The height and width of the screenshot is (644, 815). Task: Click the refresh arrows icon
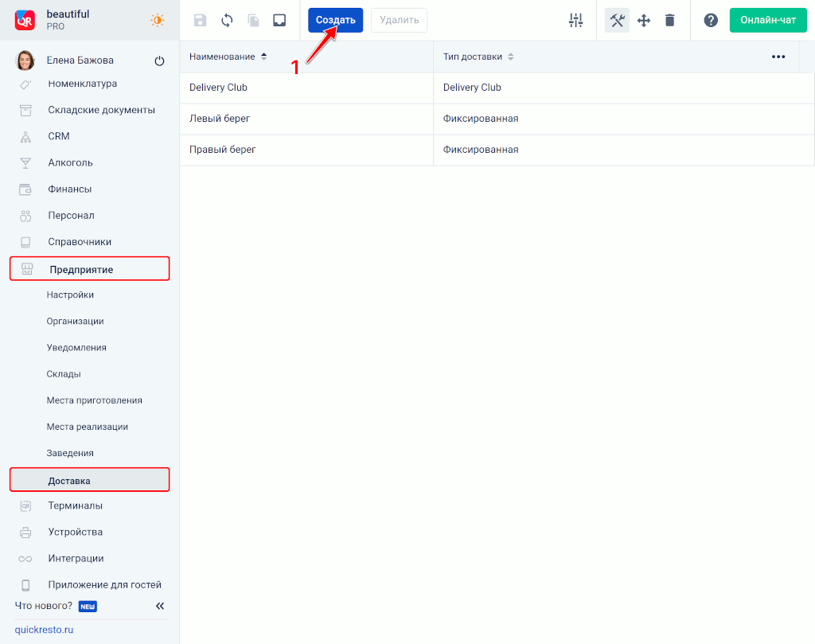(x=227, y=20)
